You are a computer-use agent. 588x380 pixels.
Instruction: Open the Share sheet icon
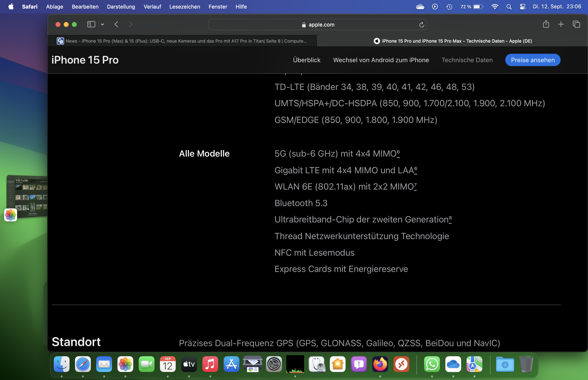coord(546,24)
